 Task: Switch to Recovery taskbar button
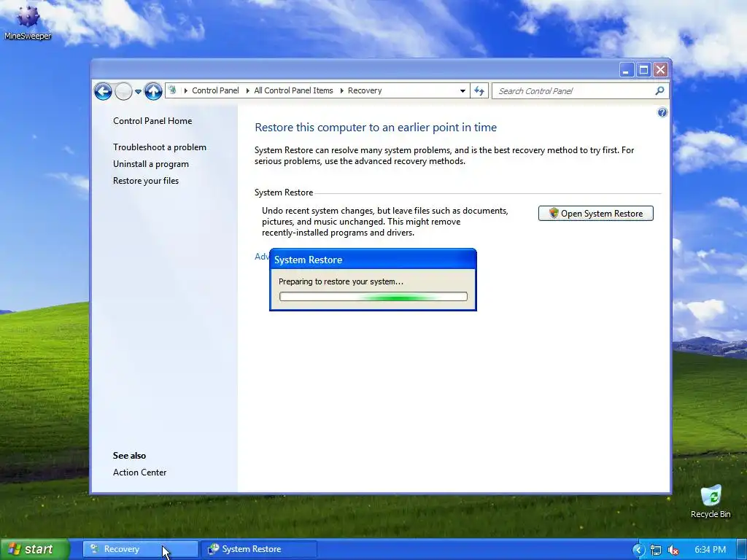(x=141, y=549)
